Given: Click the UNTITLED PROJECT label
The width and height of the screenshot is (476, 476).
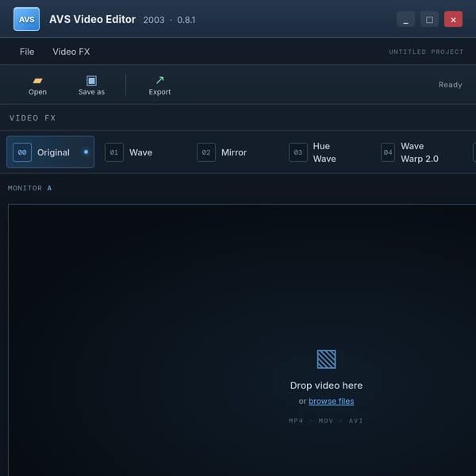Looking at the screenshot, I should point(426,52).
